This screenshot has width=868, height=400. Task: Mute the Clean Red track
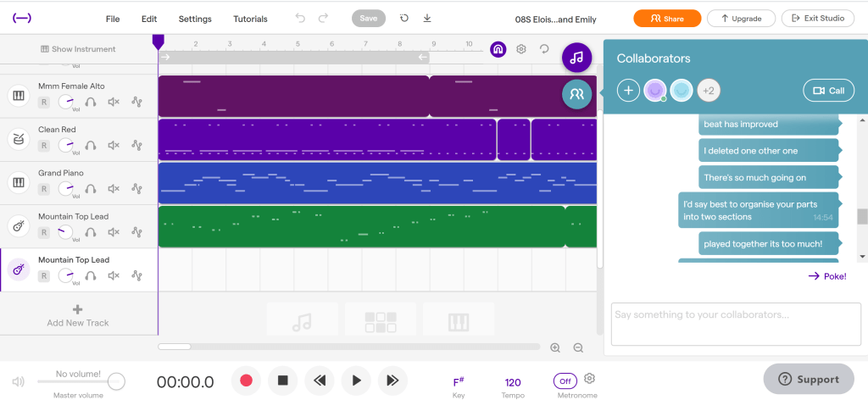(x=114, y=146)
